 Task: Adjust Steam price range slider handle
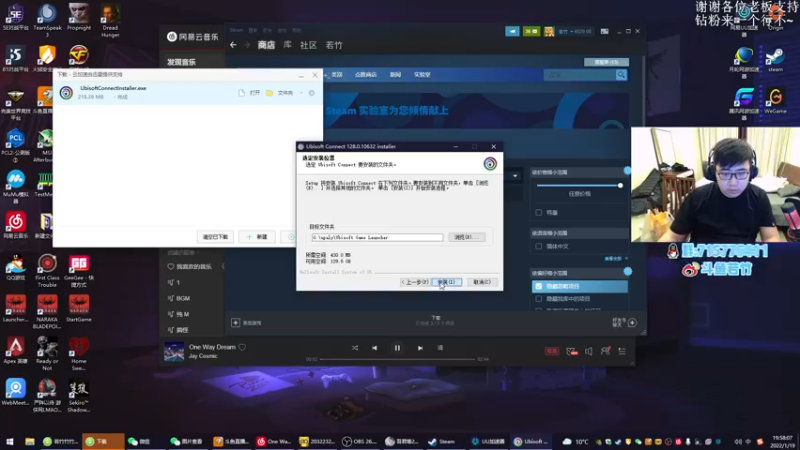coord(620,185)
